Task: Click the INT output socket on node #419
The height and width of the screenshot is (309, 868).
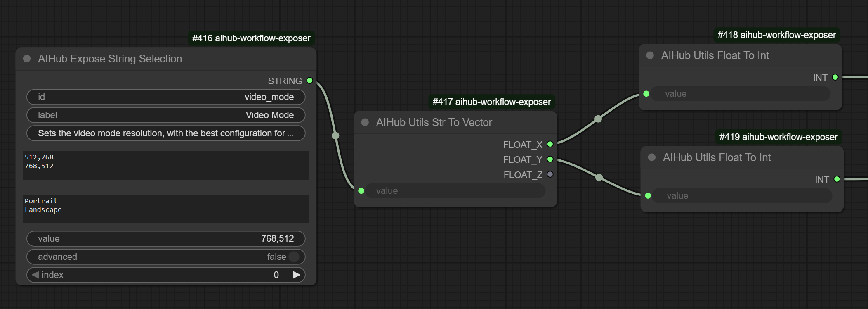Action: click(837, 179)
